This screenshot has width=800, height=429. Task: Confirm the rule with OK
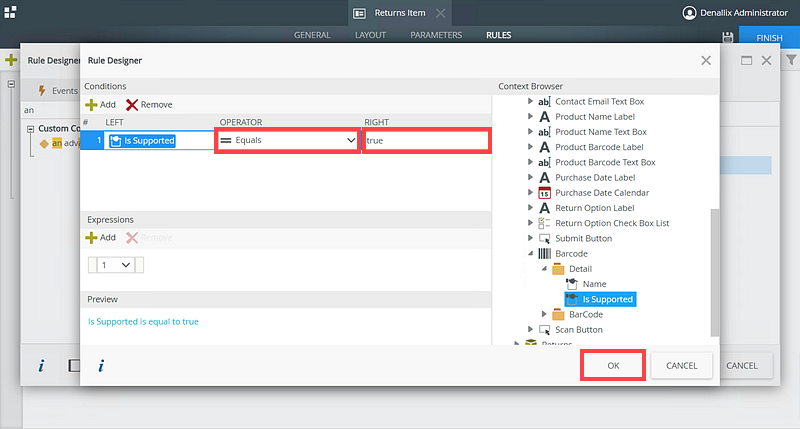(x=613, y=365)
